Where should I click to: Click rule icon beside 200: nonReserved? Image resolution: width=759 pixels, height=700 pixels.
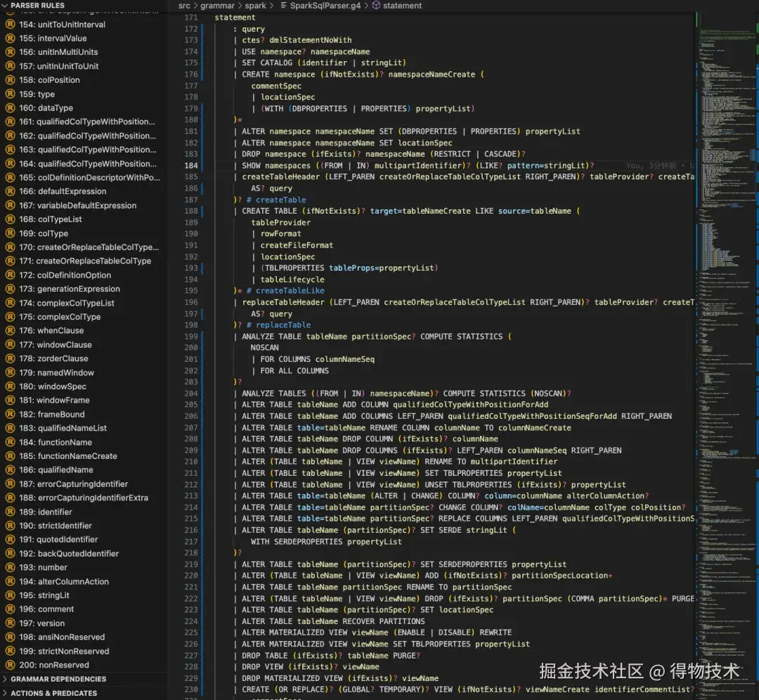pos(10,665)
